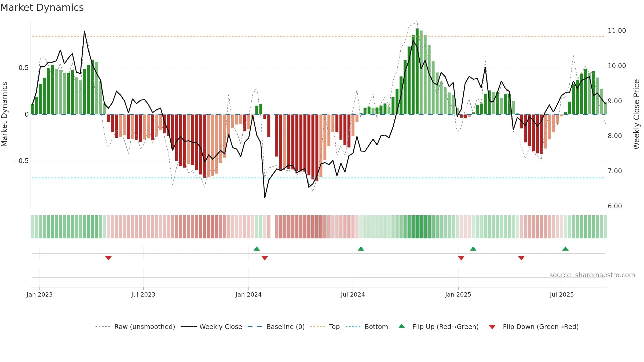The image size is (644, 362).
Task: Click the 0.5 left axis tick
Action: click(x=24, y=68)
